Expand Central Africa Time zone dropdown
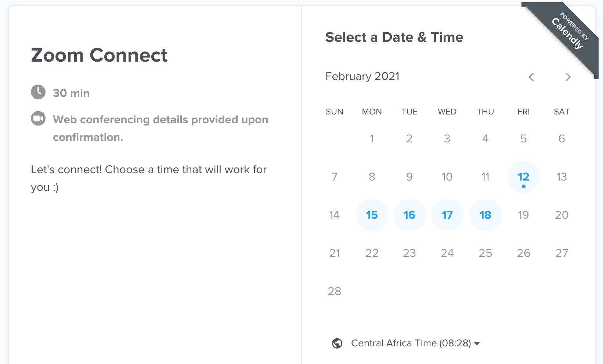This screenshot has width=603, height=364. (x=415, y=343)
